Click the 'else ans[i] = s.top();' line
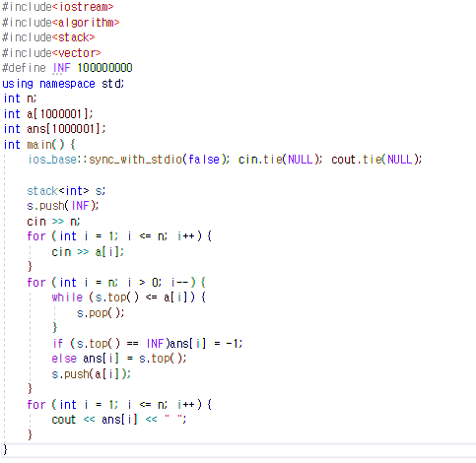 click(119, 359)
